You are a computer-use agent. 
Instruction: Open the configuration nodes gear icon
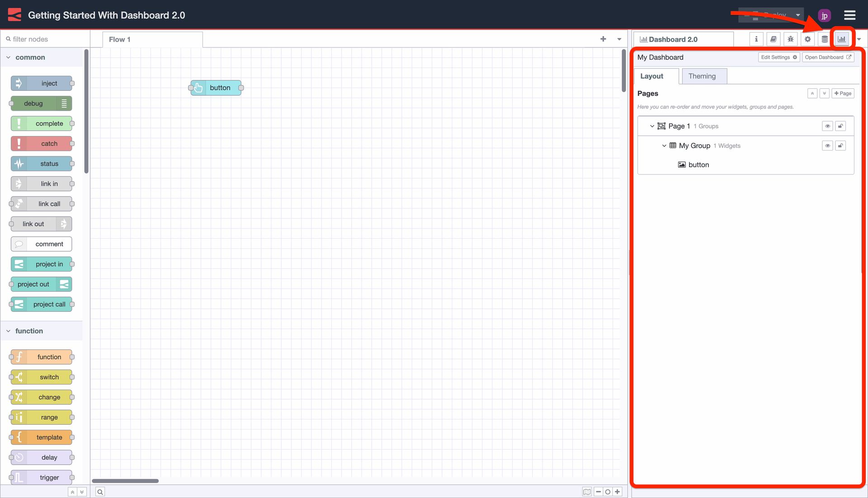point(807,39)
